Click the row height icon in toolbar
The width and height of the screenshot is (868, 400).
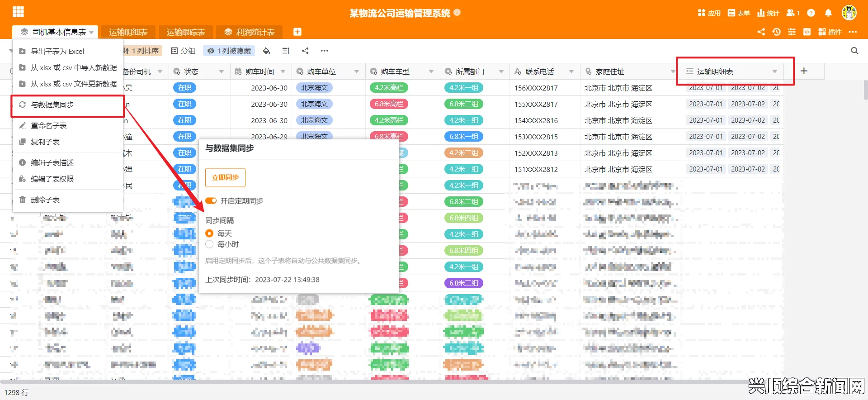(286, 51)
